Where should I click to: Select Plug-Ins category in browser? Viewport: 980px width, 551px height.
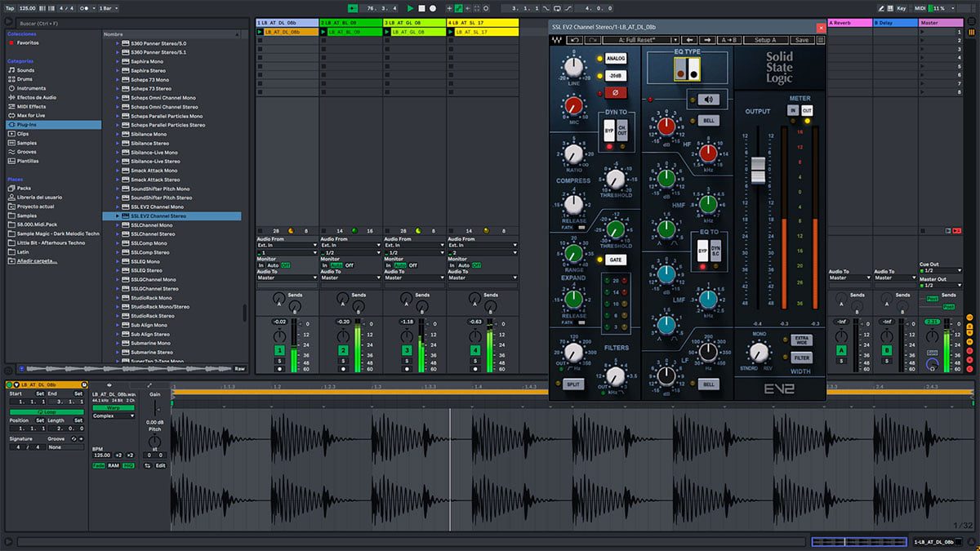click(54, 125)
